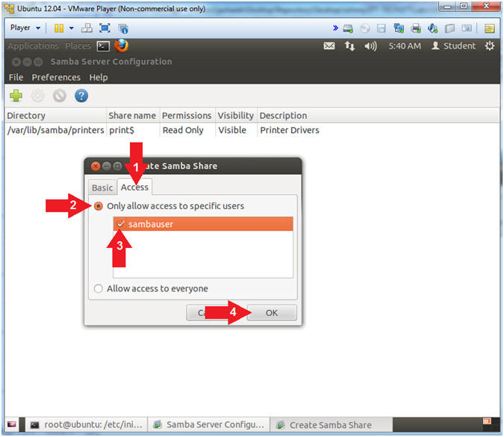Toggle the sambauser checkbox

[120, 224]
